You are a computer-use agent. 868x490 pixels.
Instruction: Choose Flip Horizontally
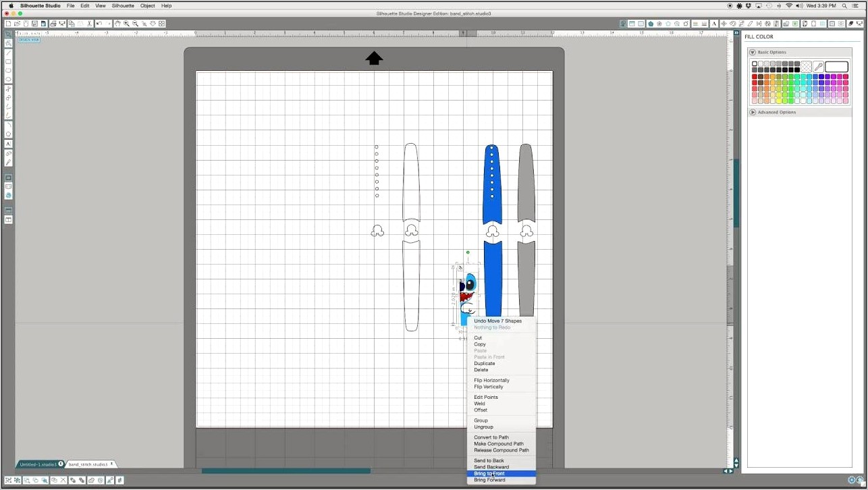coord(501,380)
